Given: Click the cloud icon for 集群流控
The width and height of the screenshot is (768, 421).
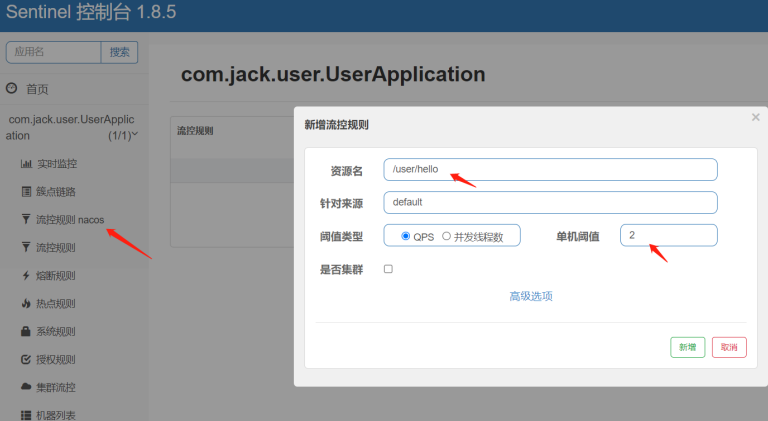Looking at the screenshot, I should tap(26, 387).
